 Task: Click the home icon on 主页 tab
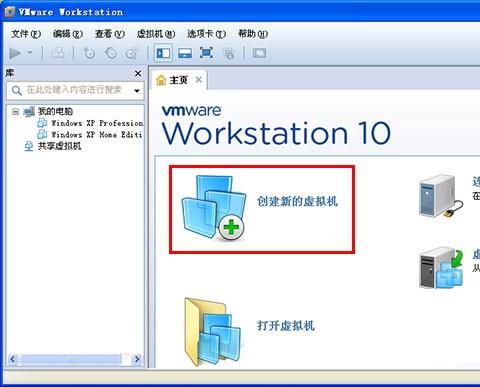[x=161, y=80]
